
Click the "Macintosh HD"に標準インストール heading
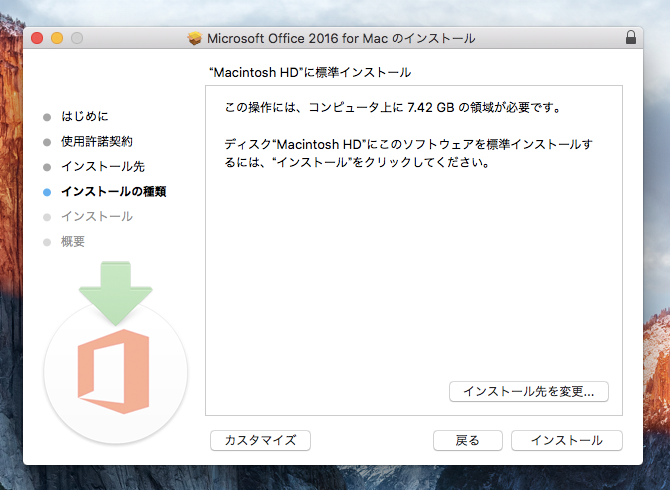(x=310, y=72)
